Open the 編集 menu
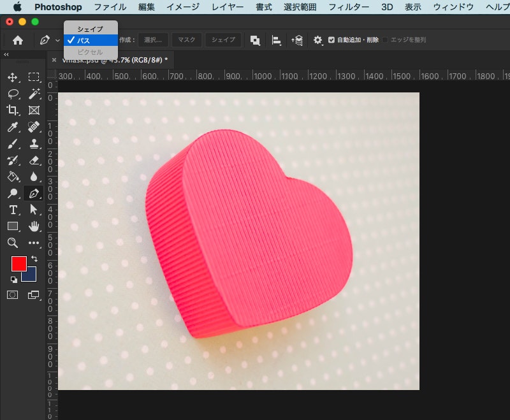The image size is (510, 420). click(147, 7)
